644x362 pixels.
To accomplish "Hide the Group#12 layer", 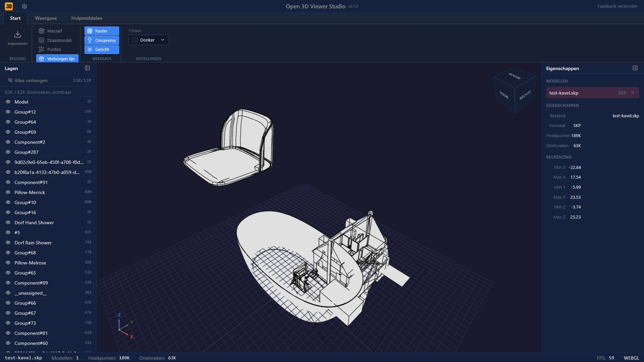I will (8, 112).
